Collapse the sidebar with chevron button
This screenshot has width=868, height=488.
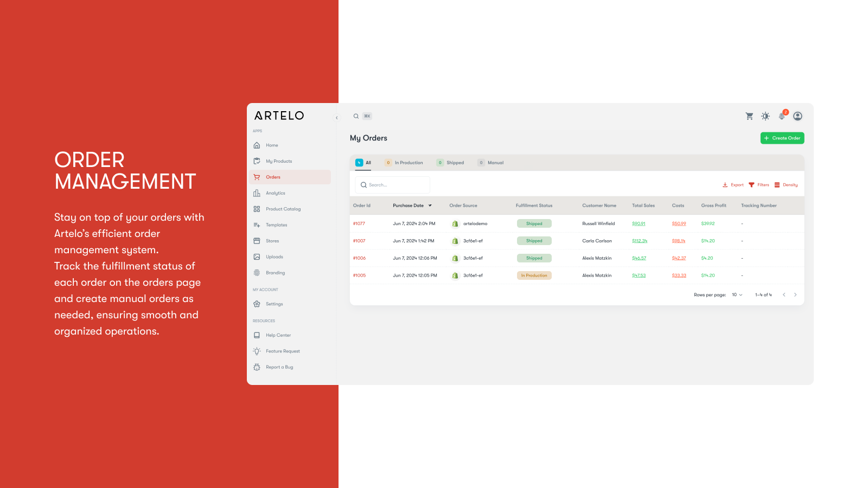[x=336, y=118]
